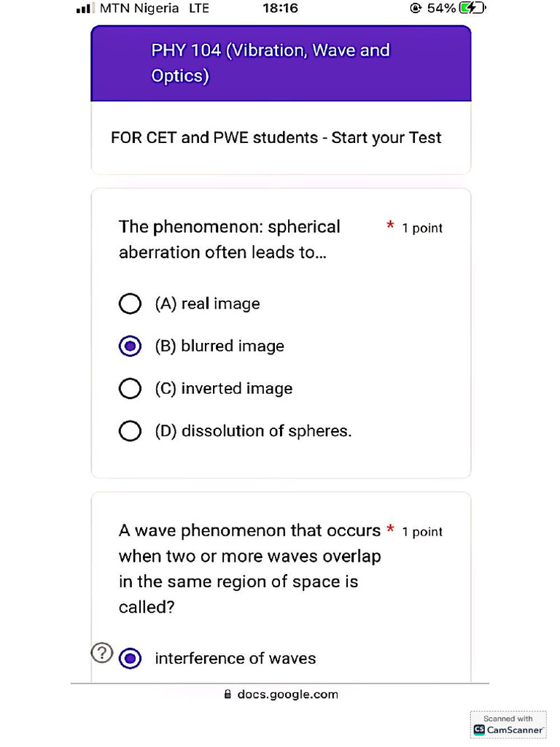Open the docs.google.com address bar
560x747 pixels.
pos(281,694)
